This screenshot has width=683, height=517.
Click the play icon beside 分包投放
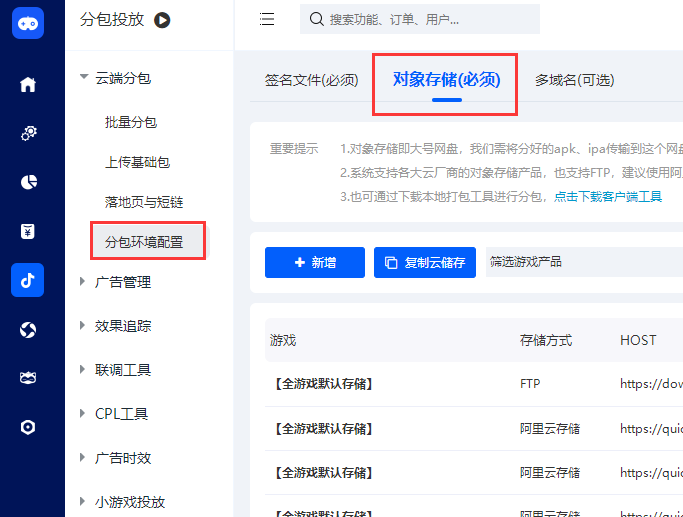point(162,19)
